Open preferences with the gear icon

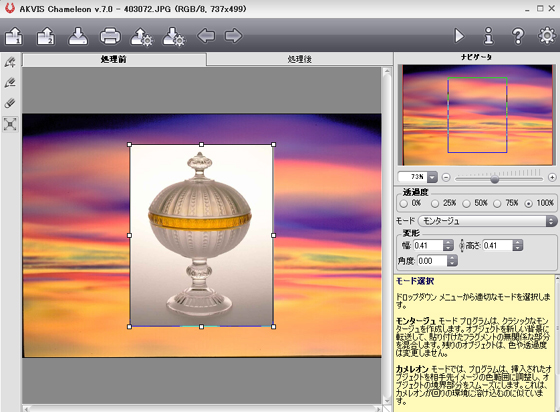click(x=547, y=36)
